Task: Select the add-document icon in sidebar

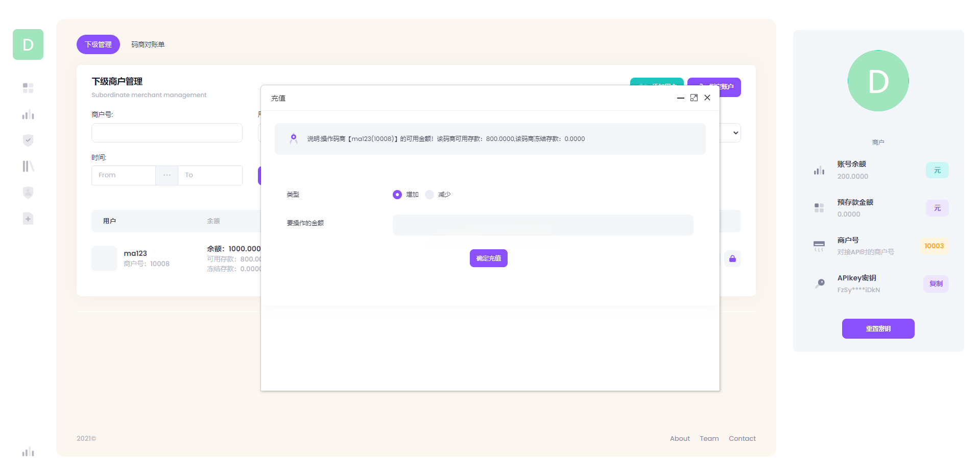Action: pos(28,218)
